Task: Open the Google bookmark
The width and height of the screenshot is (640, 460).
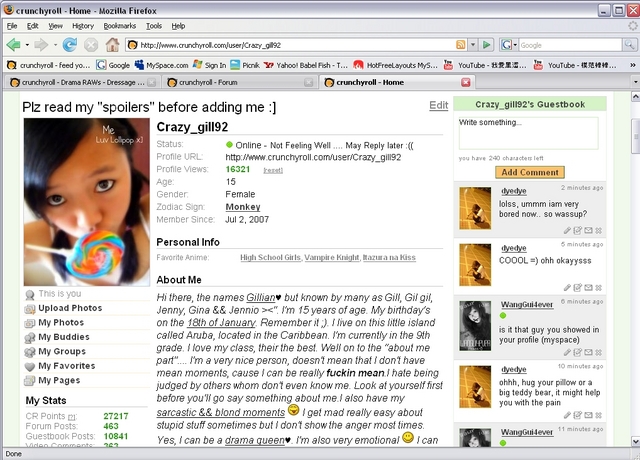Action: coord(113,65)
